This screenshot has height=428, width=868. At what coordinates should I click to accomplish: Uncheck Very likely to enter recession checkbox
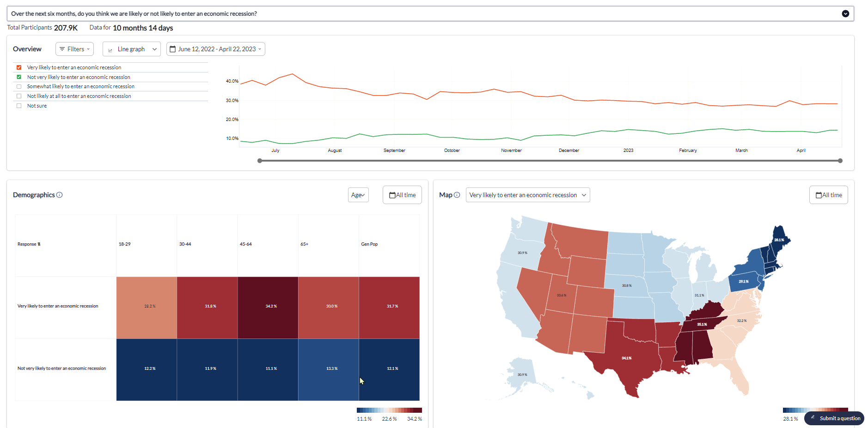click(19, 67)
